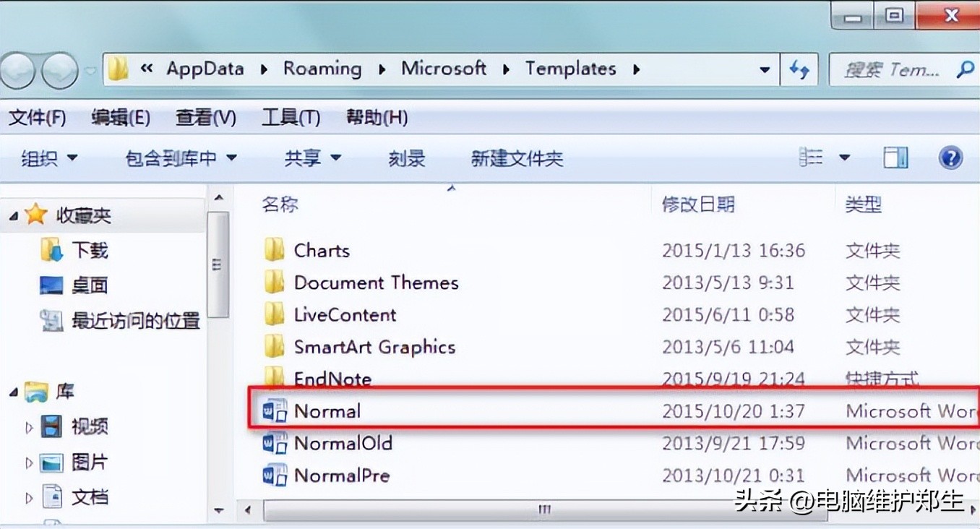This screenshot has height=529, width=980.
Task: Select the Charts folder
Action: tap(322, 251)
